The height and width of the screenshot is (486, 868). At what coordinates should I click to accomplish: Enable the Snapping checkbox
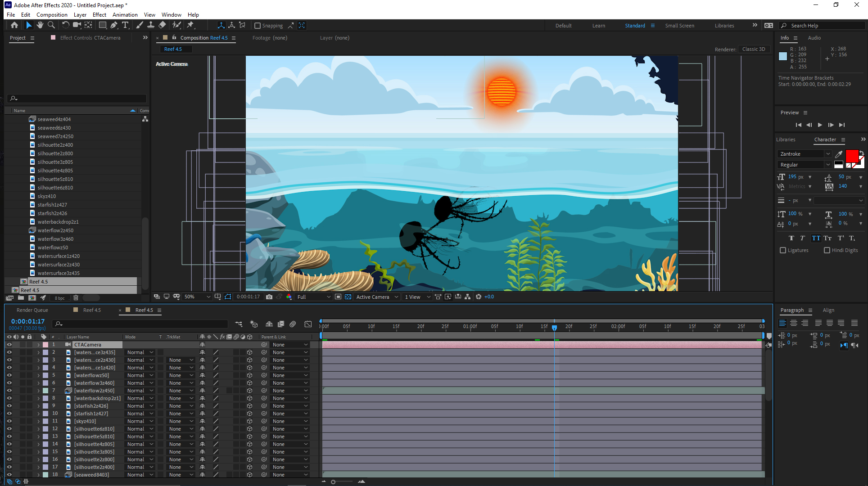click(x=258, y=26)
